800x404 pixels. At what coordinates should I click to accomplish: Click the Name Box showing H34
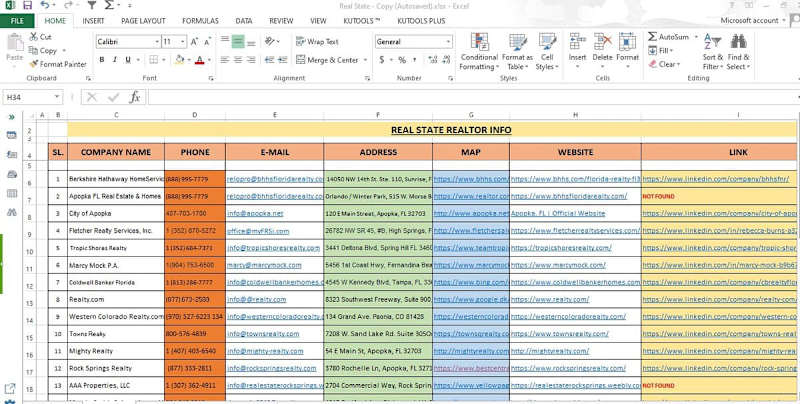[32, 97]
